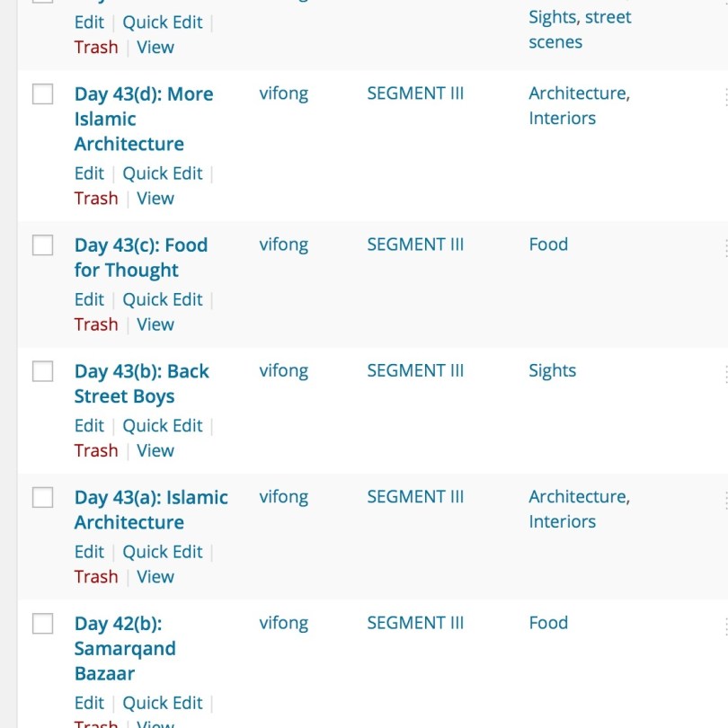
Task: Edit the Day 42(b) Samarqand Bazaar post
Action: pos(89,703)
